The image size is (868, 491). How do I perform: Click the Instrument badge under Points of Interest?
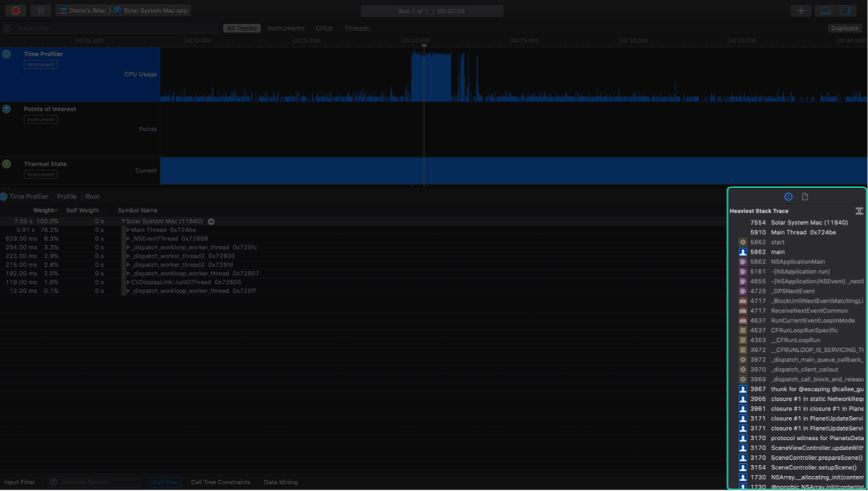click(x=41, y=120)
